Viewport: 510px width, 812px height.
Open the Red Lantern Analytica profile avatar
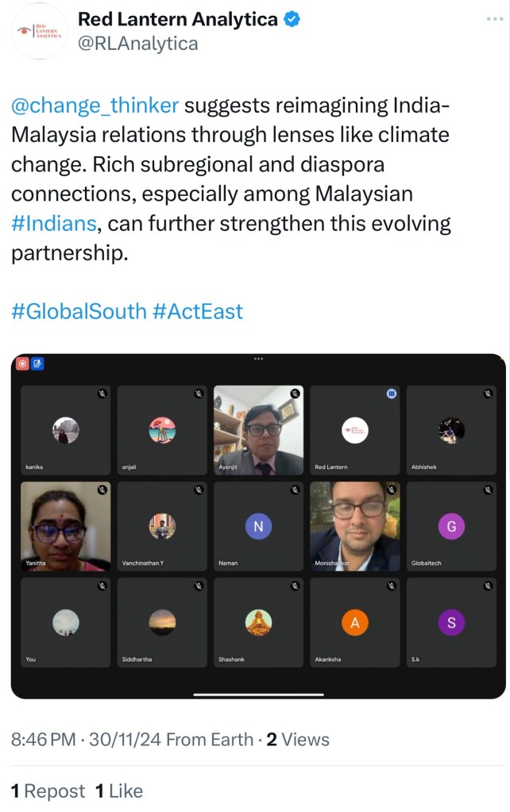pos(40,31)
